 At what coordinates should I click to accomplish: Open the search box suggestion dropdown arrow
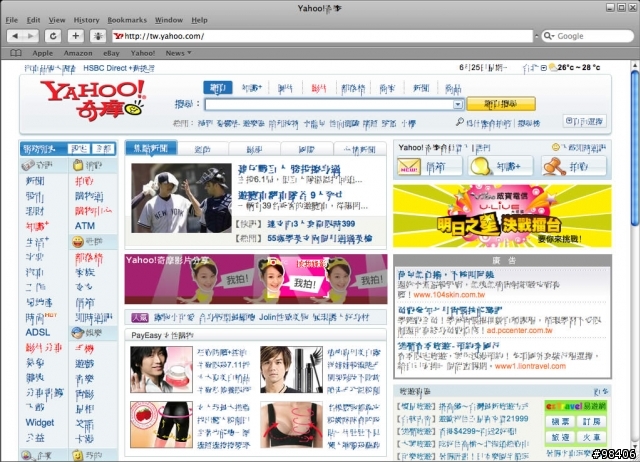[458, 104]
